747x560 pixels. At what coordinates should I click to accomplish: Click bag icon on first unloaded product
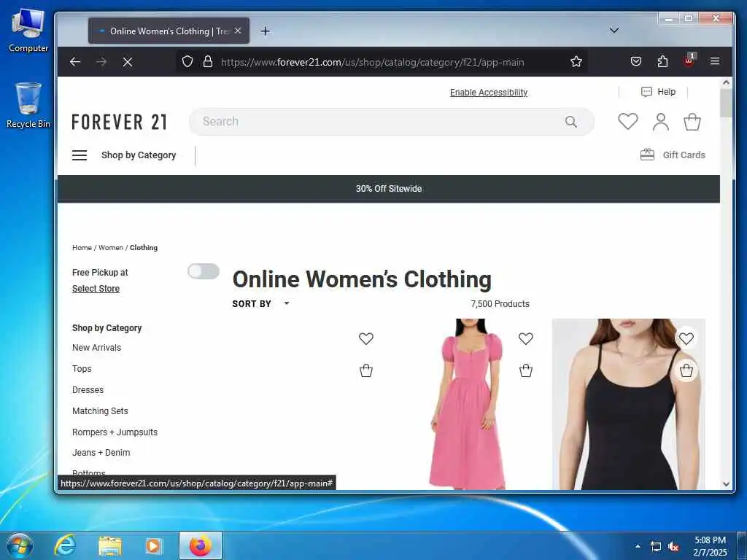pos(366,370)
